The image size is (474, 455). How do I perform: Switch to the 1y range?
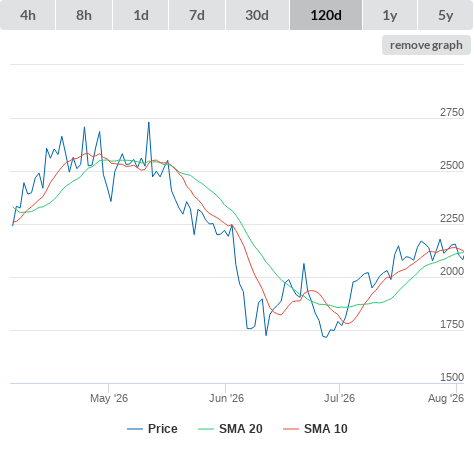390,15
